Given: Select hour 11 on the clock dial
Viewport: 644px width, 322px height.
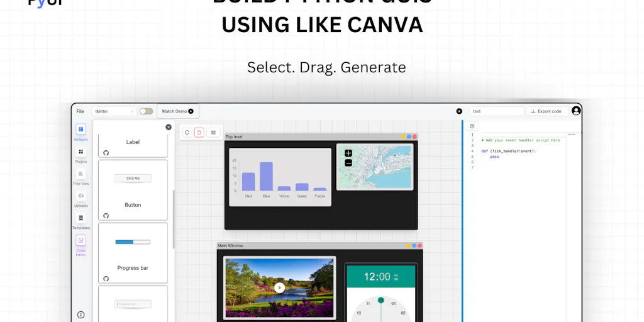Looking at the screenshot, I should click(368, 304).
